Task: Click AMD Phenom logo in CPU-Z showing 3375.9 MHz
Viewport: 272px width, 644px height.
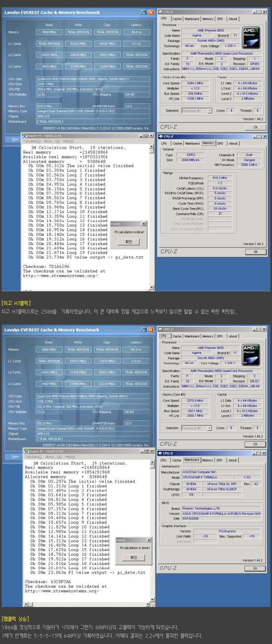Action: point(251,354)
